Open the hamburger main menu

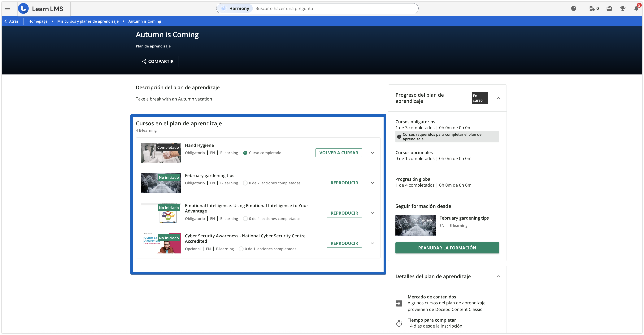(7, 8)
